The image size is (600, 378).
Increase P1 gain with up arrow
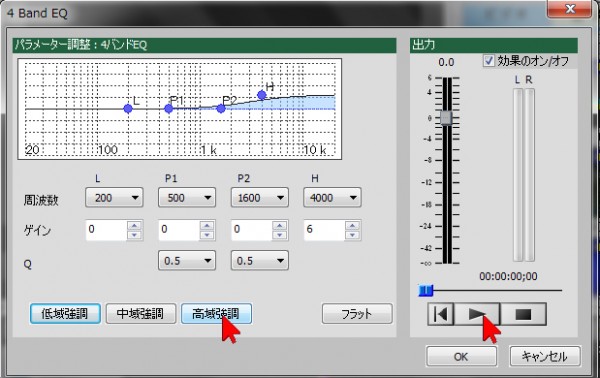point(207,225)
